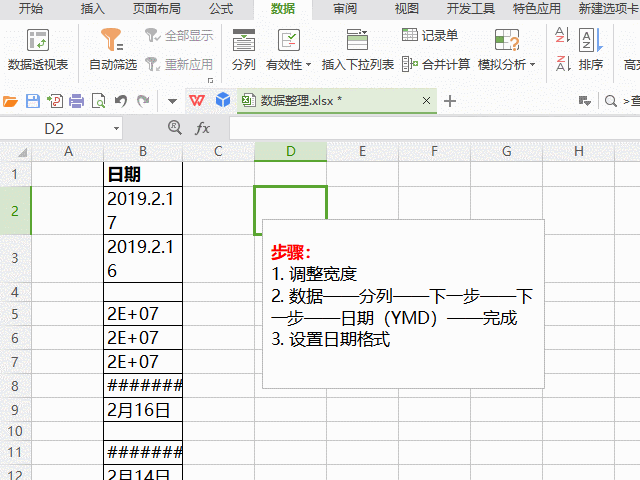Switch to the 数据整理.xlsx document tab
This screenshot has width=640, height=480.
pos(337,100)
